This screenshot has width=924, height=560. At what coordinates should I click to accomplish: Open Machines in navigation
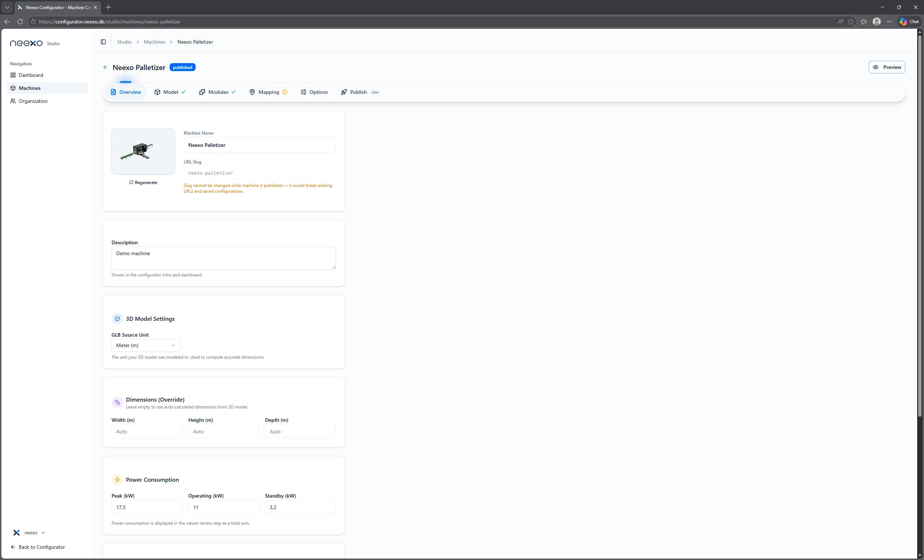pos(48,88)
